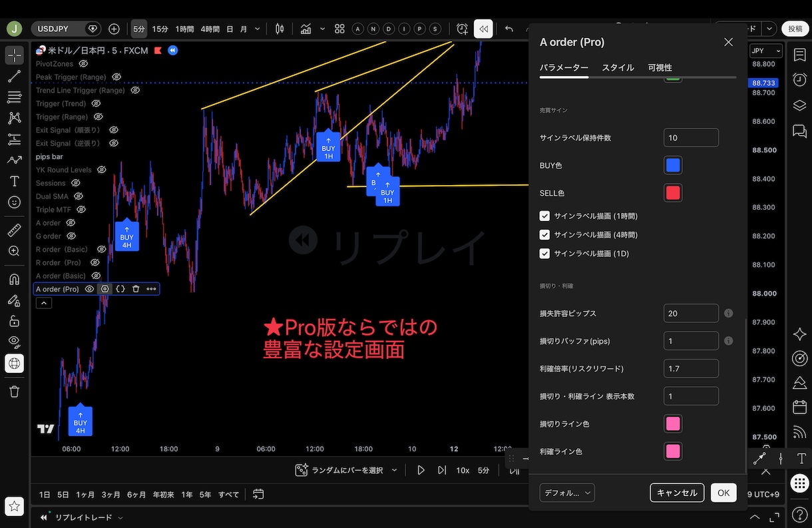Click the キャンセル button
The image size is (812, 528).
(x=677, y=493)
